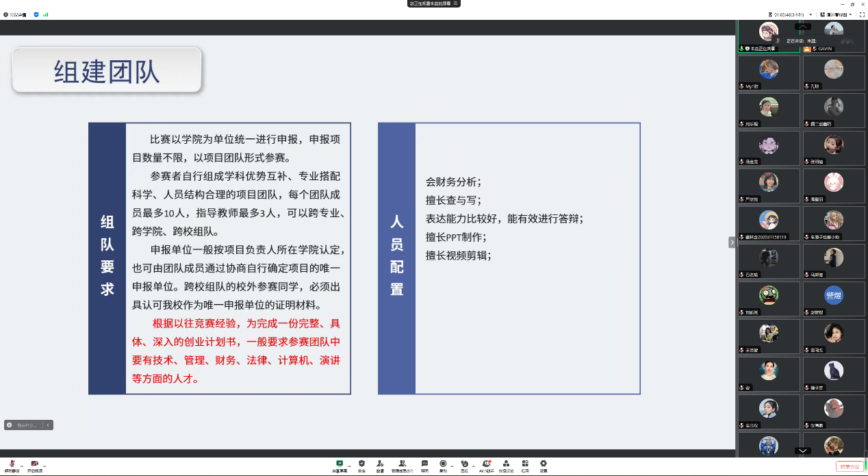Click the End Meeting red button
The image size is (868, 476).
tap(850, 466)
